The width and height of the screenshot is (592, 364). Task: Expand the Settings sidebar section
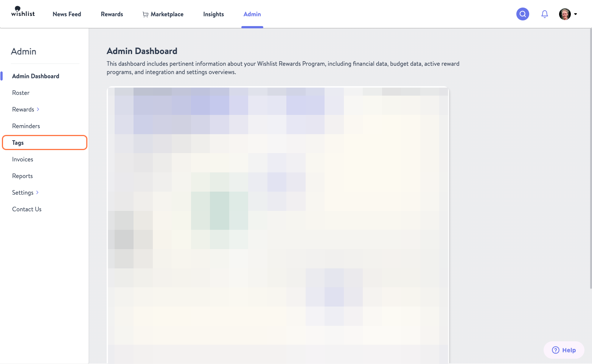coord(23,192)
